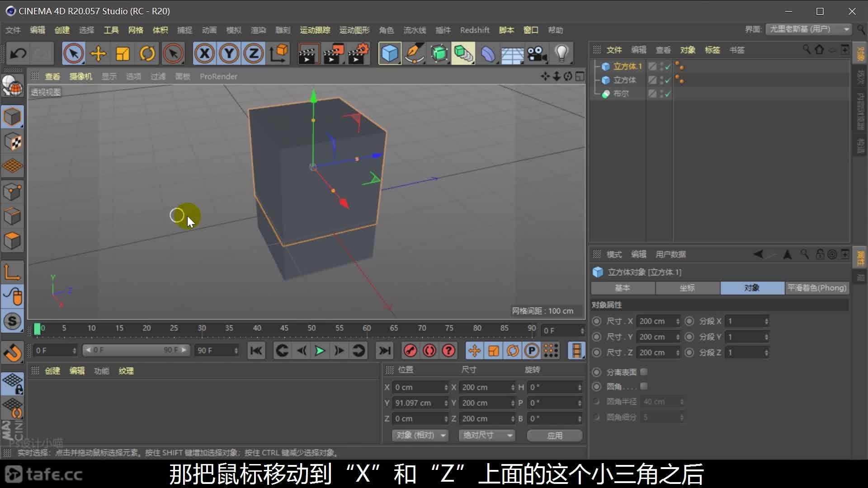Click 尺寸.Z 200 cm spinner arrows

pyautogui.click(x=678, y=352)
